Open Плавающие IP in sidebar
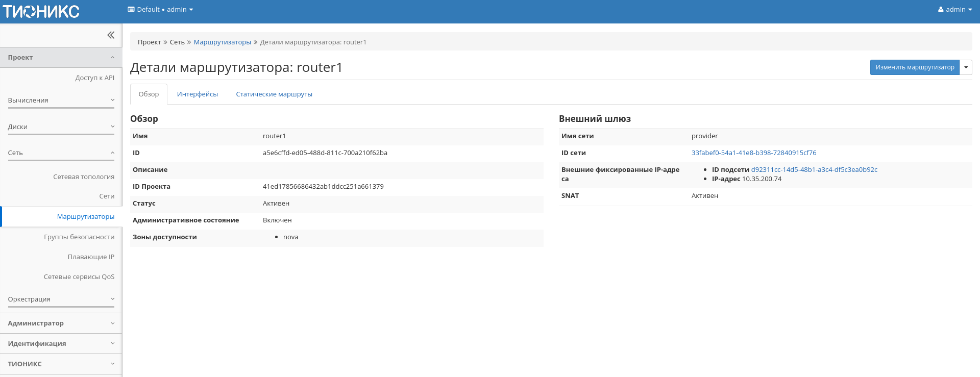Screen dimensions: 980x377 (91, 257)
